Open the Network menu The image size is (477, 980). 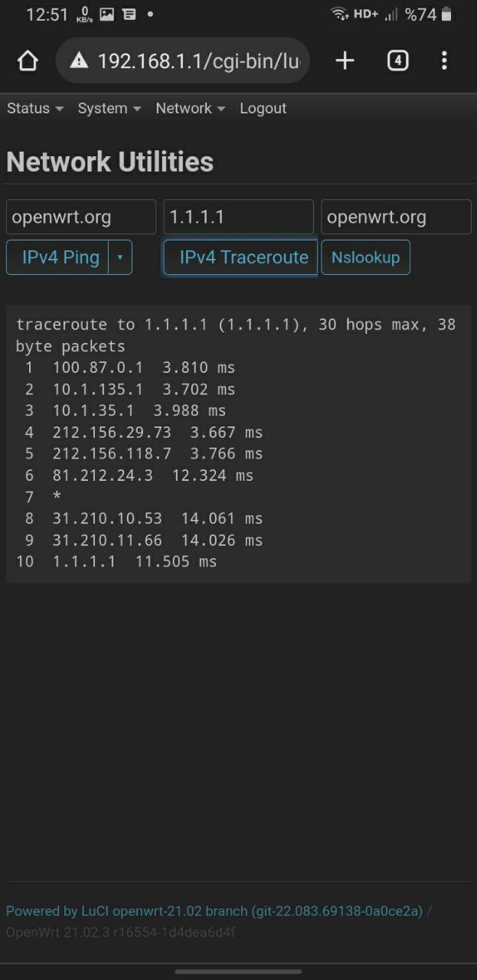(x=191, y=109)
